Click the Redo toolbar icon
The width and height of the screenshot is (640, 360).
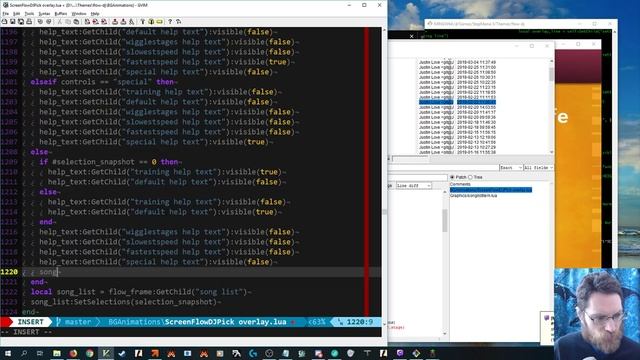(49, 22)
